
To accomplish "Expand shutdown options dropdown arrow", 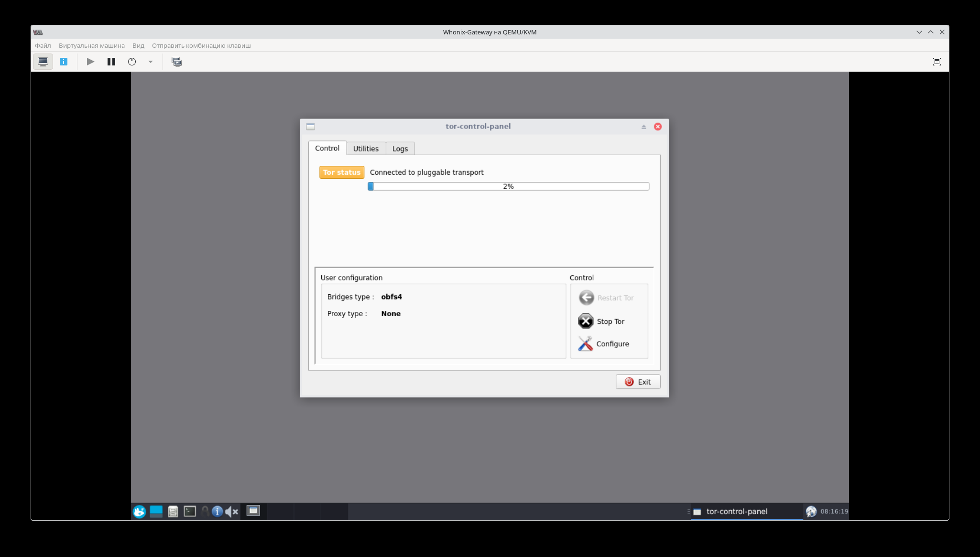I will [x=151, y=62].
